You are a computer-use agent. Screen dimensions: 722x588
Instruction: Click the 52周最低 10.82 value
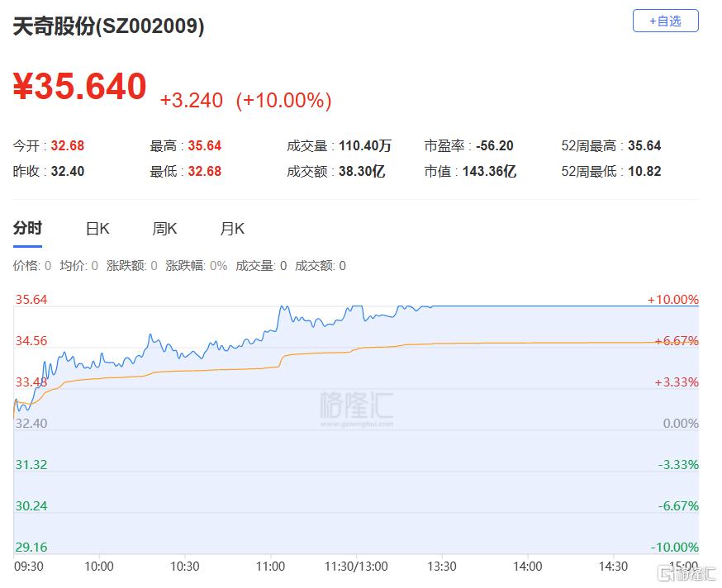pos(644,172)
